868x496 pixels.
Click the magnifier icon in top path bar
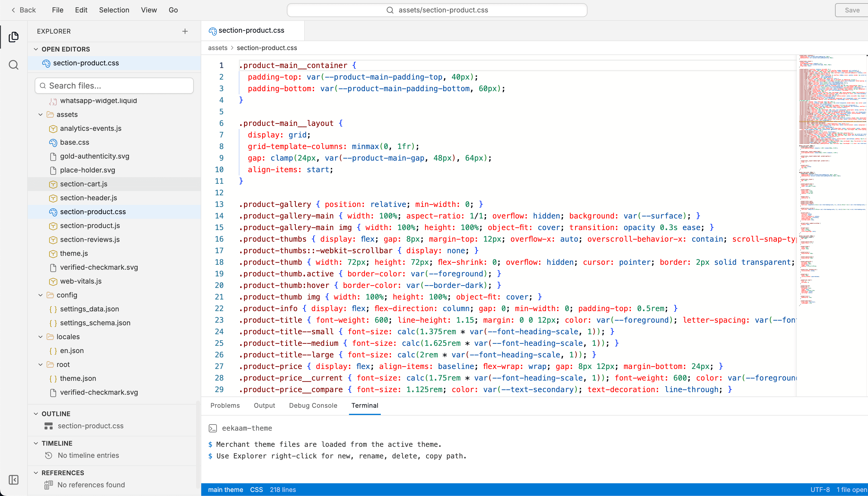tap(390, 10)
